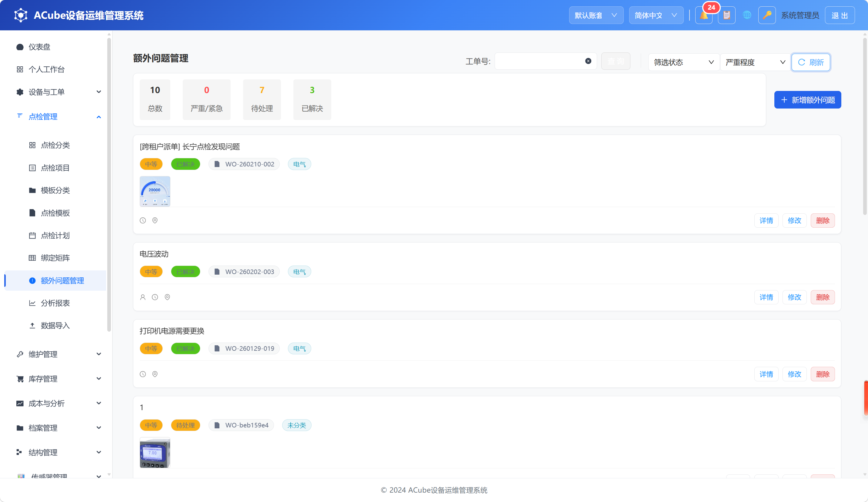This screenshot has height=502, width=868.
Task: Go to 个人工作台 in sidebar
Action: [55, 69]
